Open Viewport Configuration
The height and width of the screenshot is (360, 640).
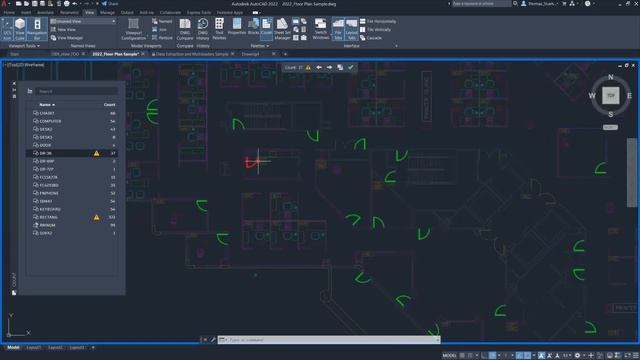click(133, 29)
